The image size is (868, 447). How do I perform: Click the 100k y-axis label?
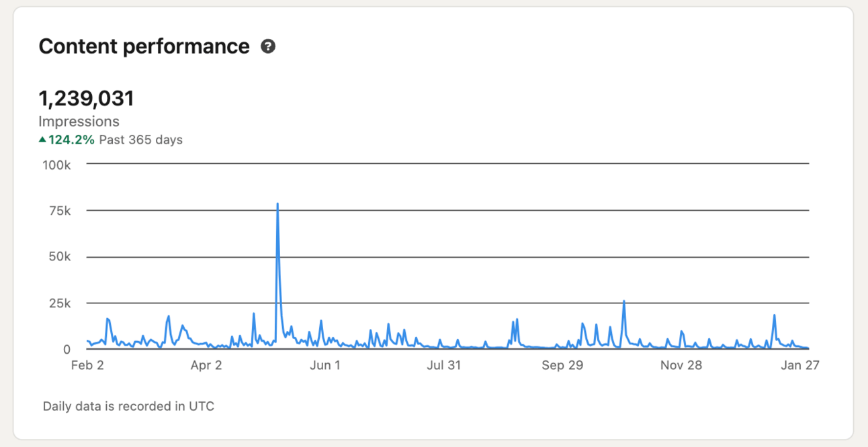coord(56,164)
